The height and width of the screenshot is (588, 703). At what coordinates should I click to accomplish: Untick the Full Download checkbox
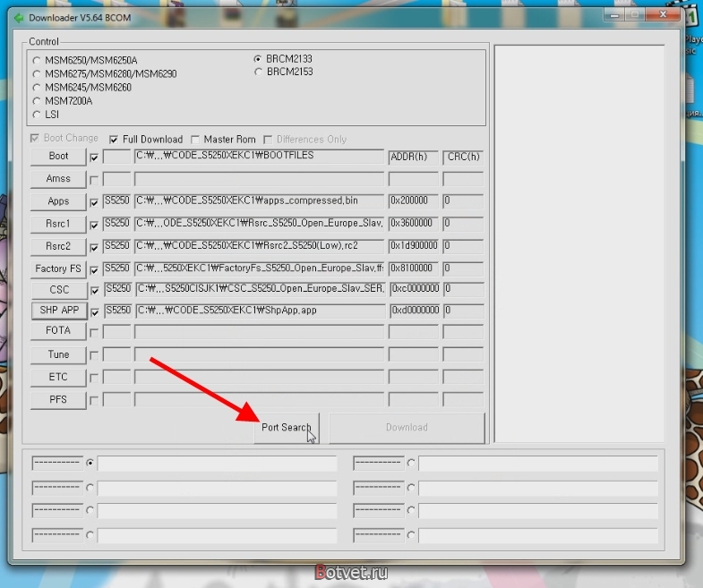pos(114,140)
